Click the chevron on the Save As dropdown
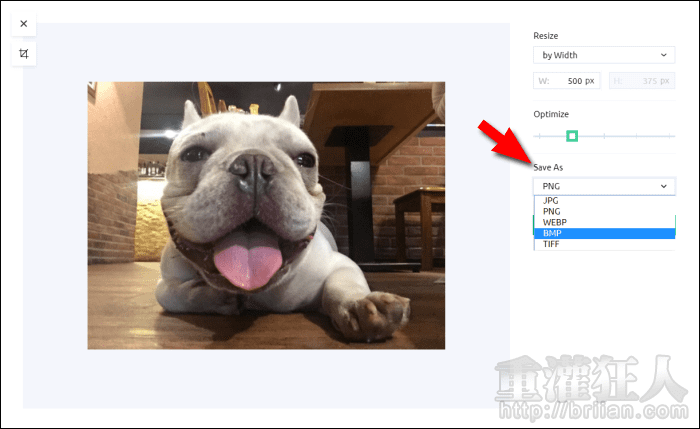This screenshot has height=429, width=700. coord(664,186)
